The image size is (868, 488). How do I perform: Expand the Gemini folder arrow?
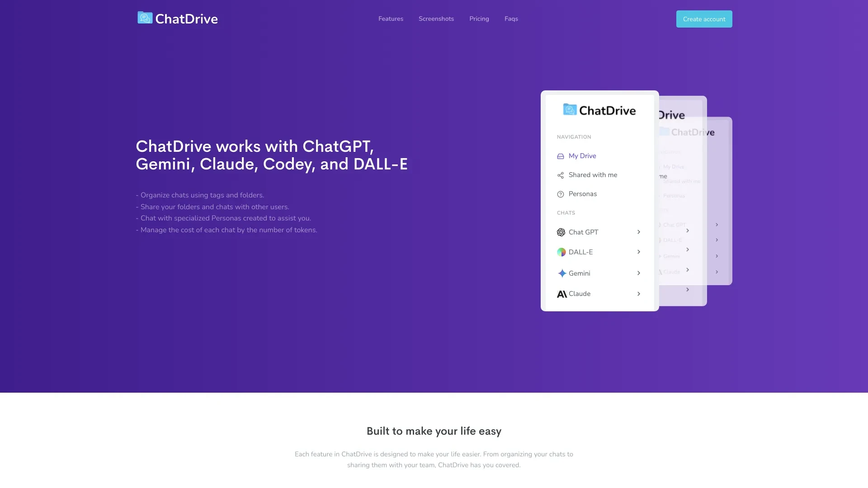click(638, 272)
